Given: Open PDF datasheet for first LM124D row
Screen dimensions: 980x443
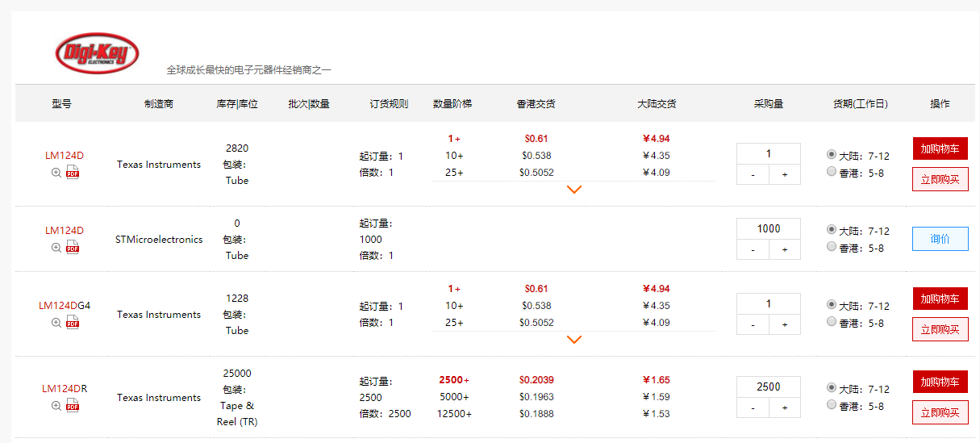Looking at the screenshot, I should 73,173.
